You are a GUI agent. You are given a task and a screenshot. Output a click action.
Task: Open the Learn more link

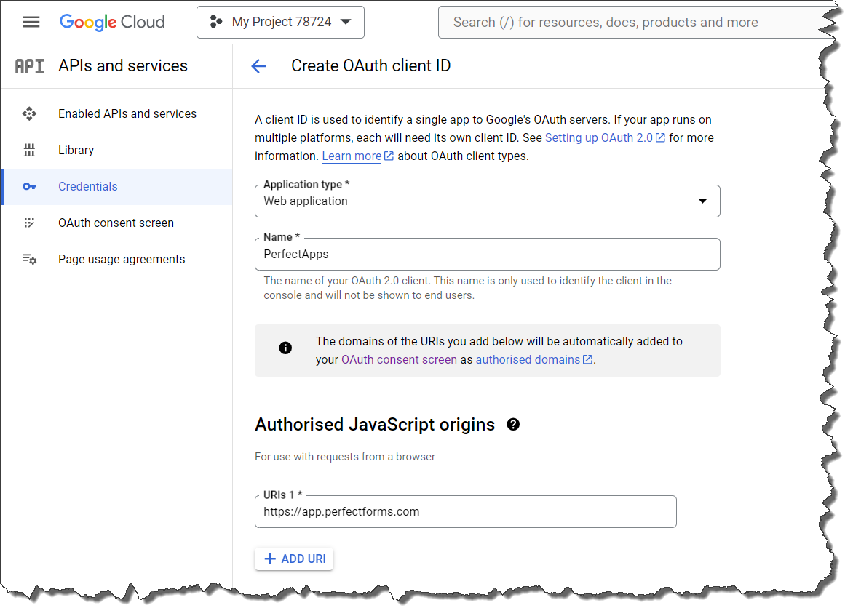point(352,156)
